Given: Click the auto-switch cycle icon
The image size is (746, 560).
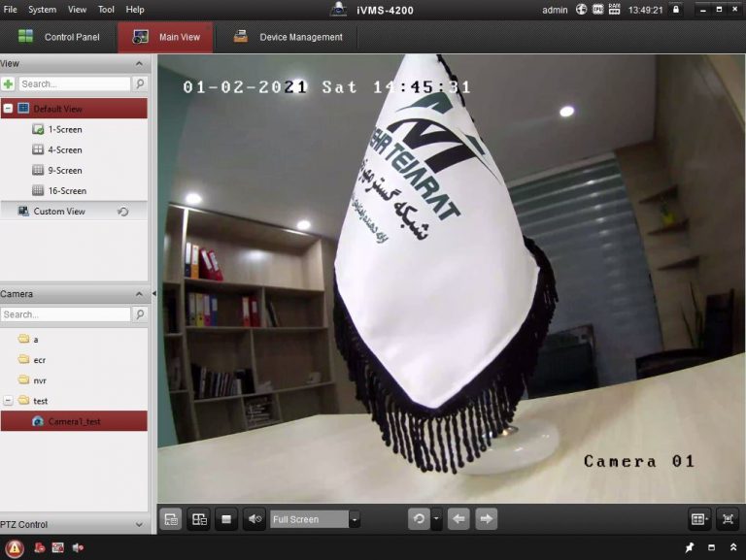Looking at the screenshot, I should point(419,518).
